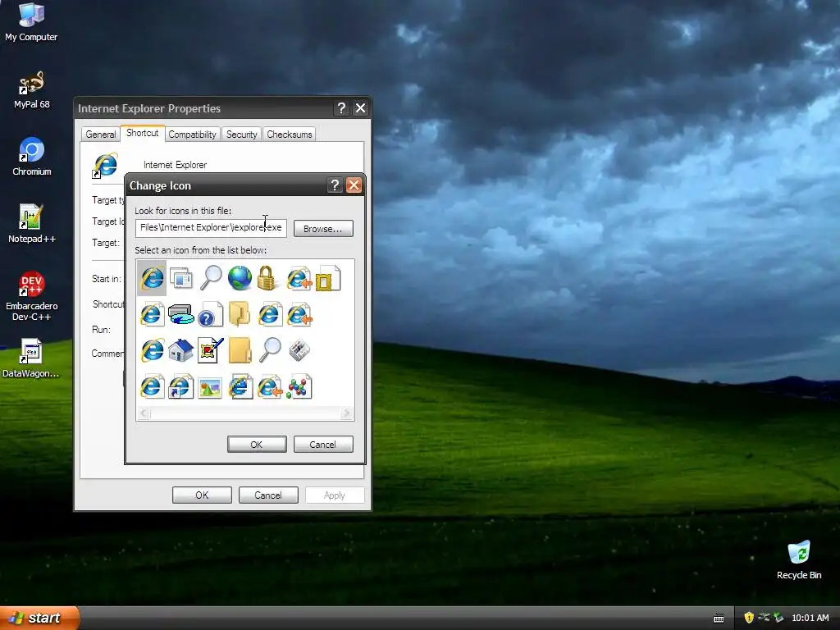Select the magnifier icon beside the newspaper
Viewport: 840px width, 630px height.
(x=269, y=350)
